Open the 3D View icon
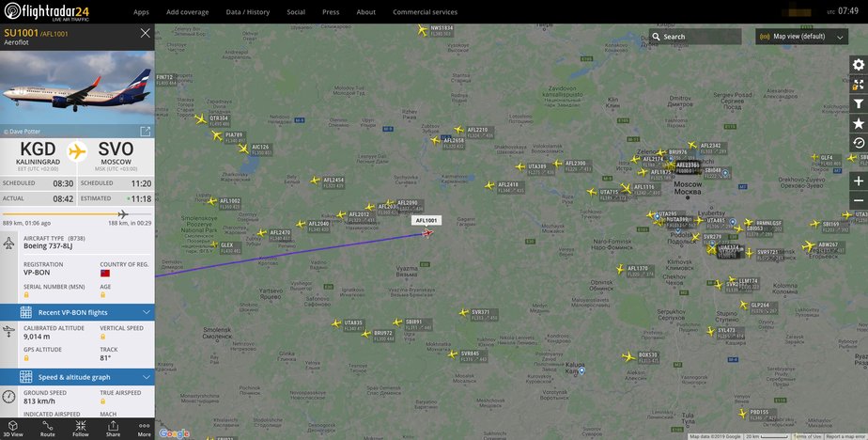Viewport: 868px width, 440px height. click(x=13, y=429)
